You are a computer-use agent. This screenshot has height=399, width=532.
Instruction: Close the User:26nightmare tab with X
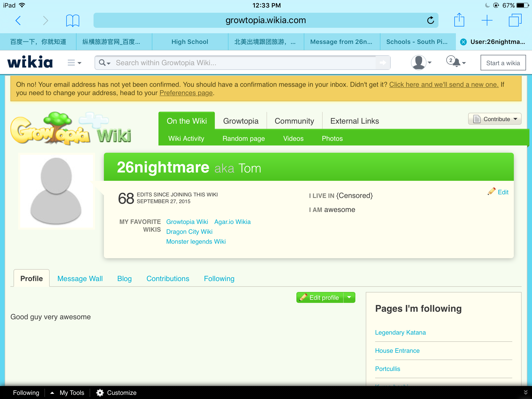463,42
